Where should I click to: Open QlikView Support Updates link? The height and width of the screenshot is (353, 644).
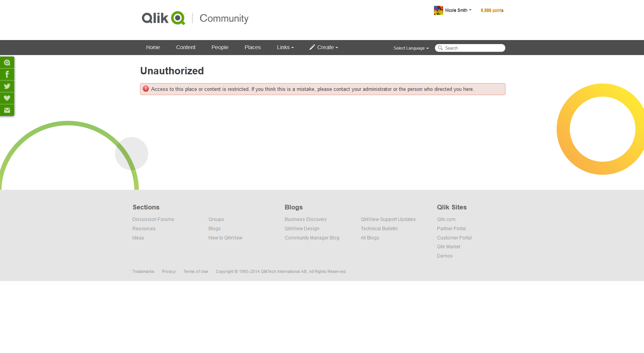coord(388,219)
